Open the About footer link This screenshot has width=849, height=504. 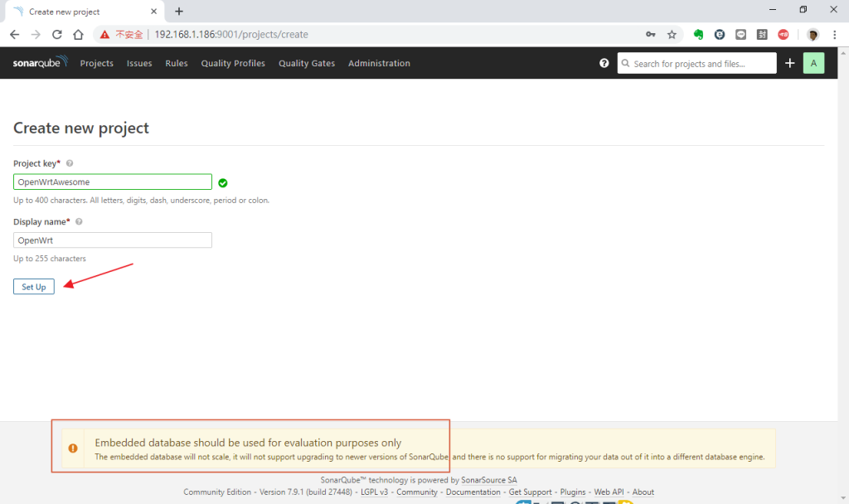(643, 492)
